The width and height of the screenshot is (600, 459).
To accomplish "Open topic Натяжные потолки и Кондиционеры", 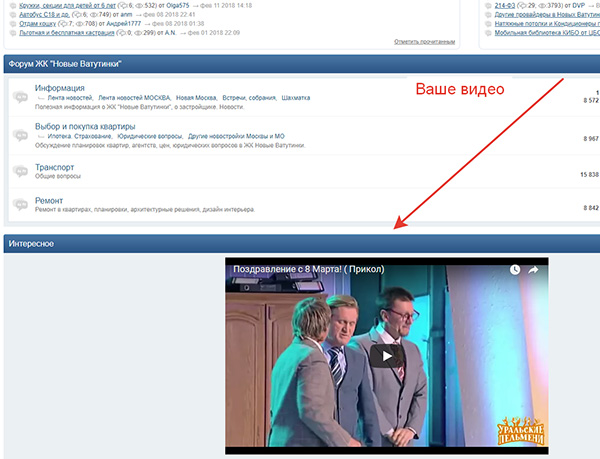I will [x=547, y=24].
